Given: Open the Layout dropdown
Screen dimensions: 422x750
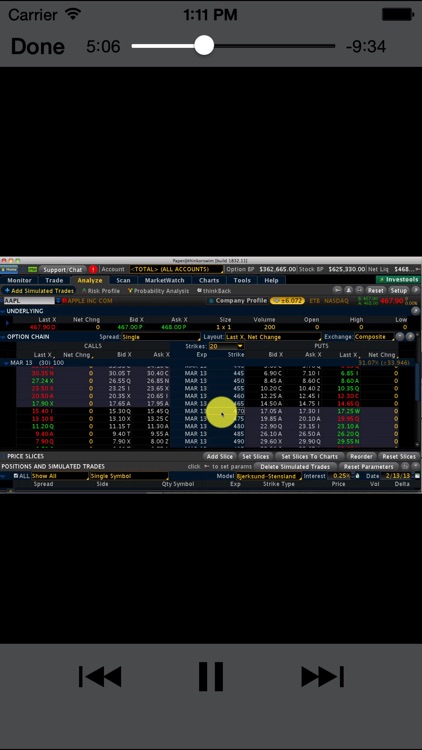Looking at the screenshot, I should (x=273, y=337).
